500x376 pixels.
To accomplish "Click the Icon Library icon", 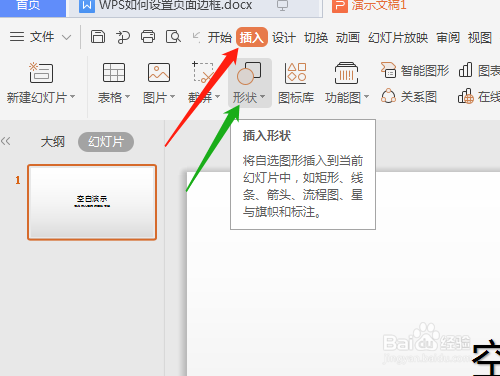I will coord(296,73).
